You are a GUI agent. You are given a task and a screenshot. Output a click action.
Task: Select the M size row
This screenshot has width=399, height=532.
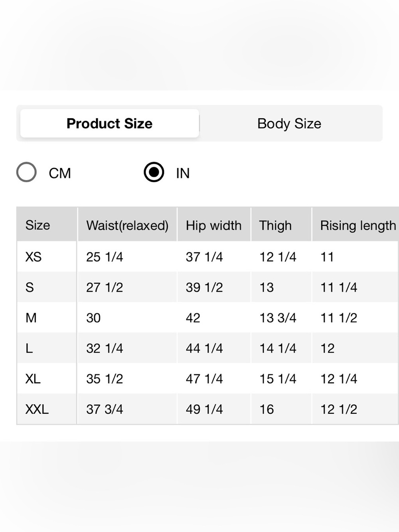[207, 318]
